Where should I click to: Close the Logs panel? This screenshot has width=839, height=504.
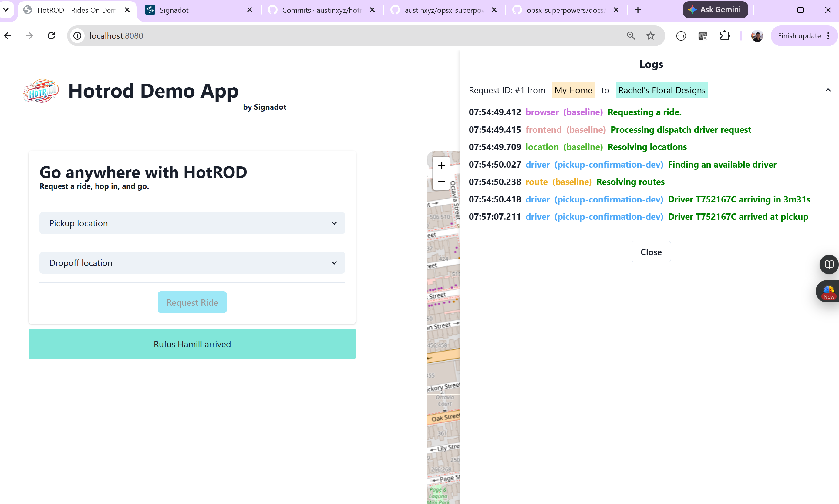coord(651,252)
